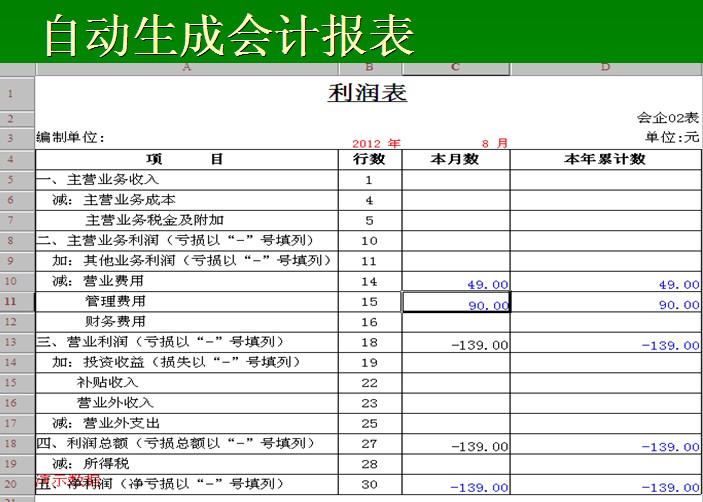Click 本月数 49.00 in 营业费用 row
The height and width of the screenshot is (502, 703).
click(488, 285)
